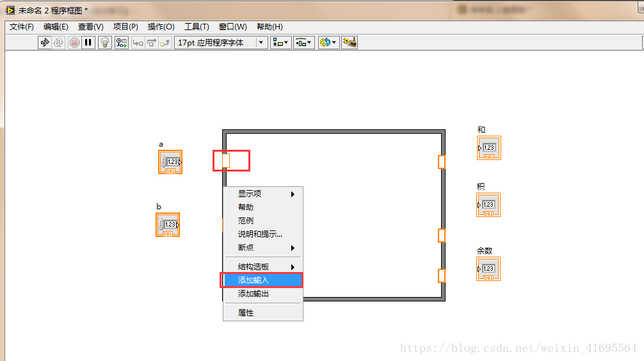The width and height of the screenshot is (644, 361).
Task: Click the Pause toolbar button
Action: (88, 42)
